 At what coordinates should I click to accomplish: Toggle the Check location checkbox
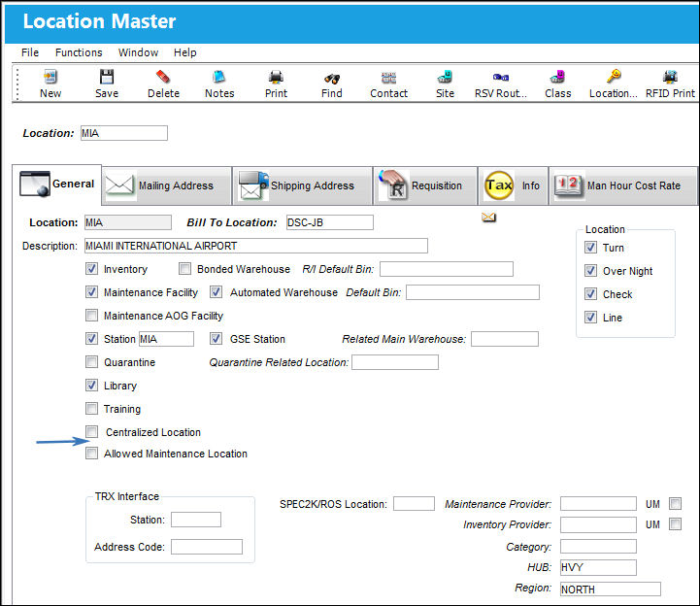click(x=590, y=294)
